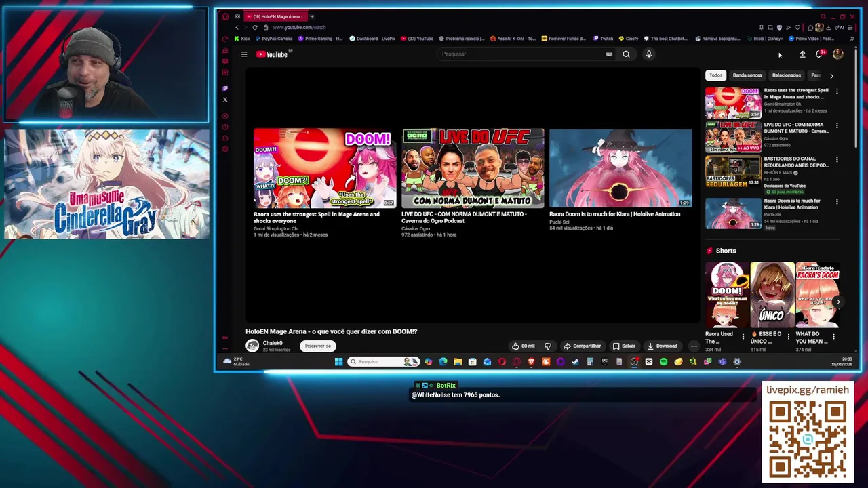Select the HoloEN Mage Arena browser tab
Image resolution: width=868 pixels, height=488 pixels.
[x=275, y=16]
